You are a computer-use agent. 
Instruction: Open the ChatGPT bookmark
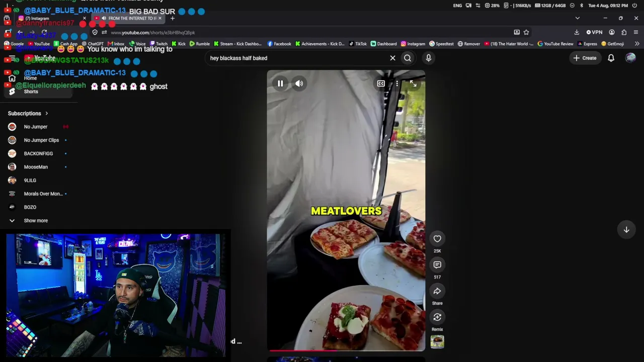click(92, 44)
